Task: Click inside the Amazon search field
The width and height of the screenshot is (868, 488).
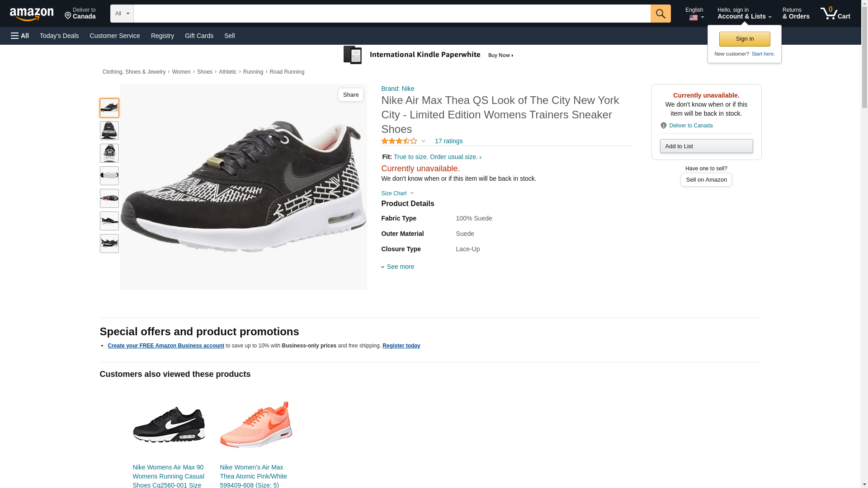Action: tap(392, 14)
